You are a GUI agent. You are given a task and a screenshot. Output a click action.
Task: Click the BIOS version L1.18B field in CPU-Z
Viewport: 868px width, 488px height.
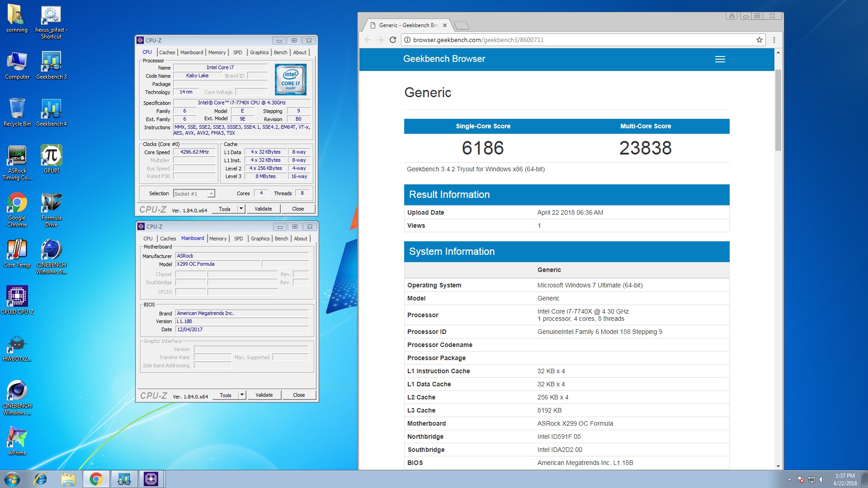242,322
